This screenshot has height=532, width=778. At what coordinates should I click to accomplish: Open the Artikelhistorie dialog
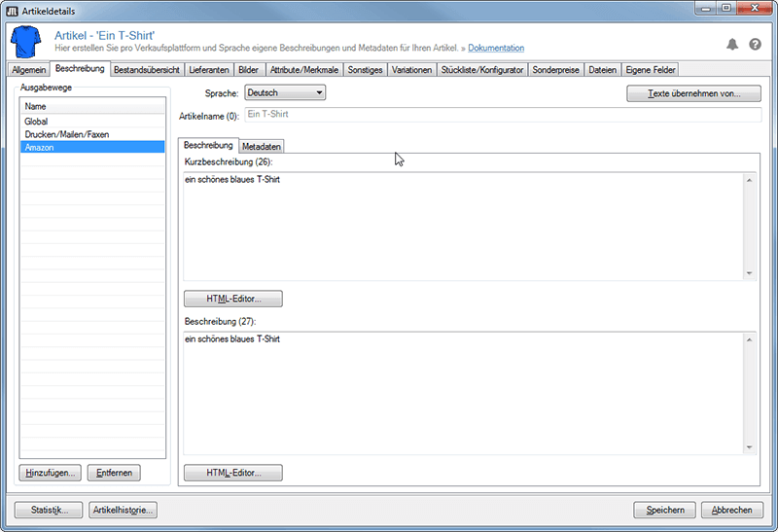[122, 510]
